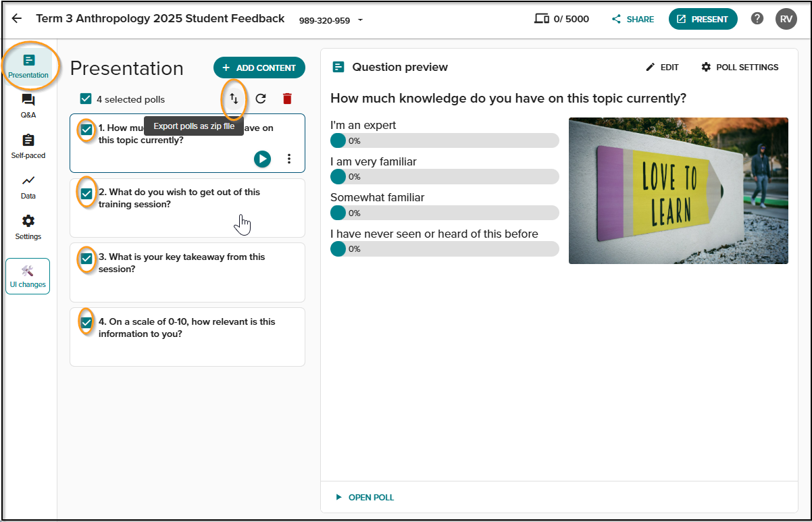Open RV user avatar menu
This screenshot has width=812, height=522.
786,19
